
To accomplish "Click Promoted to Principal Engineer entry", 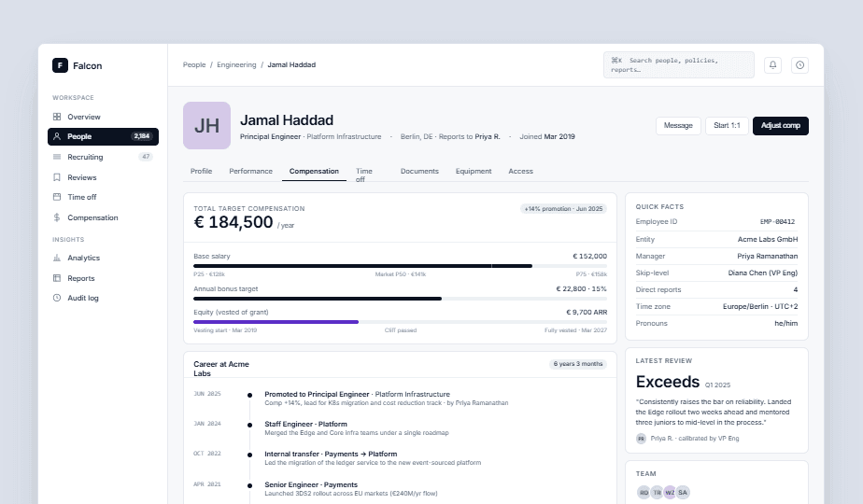I will coord(387,399).
